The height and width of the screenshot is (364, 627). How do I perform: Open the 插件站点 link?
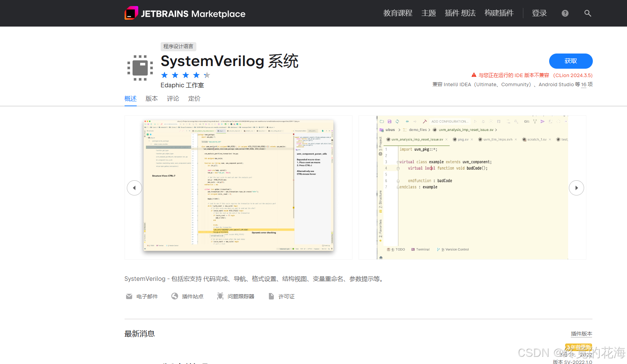pos(193,296)
